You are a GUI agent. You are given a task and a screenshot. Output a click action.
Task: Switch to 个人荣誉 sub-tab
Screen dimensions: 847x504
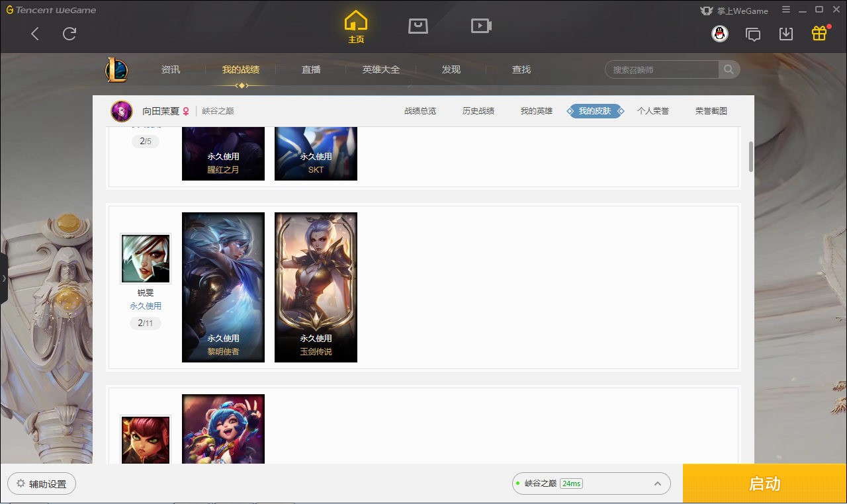653,111
